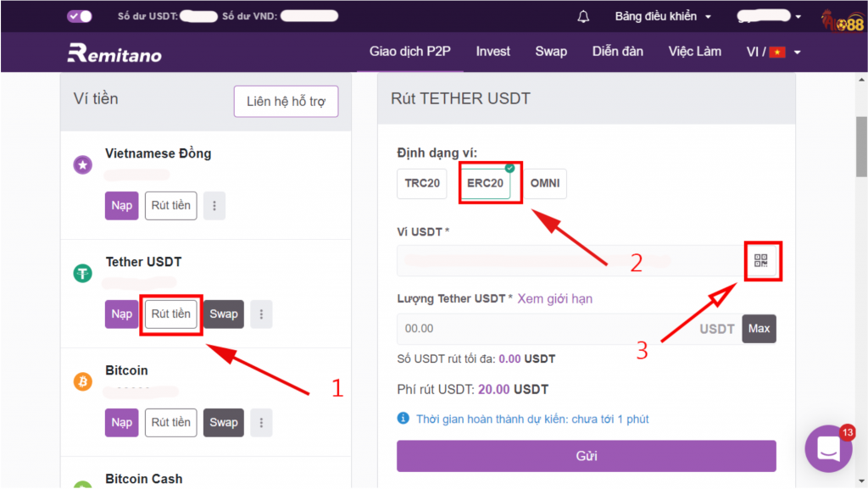Open the Giao dịch P2P tab
The width and height of the screenshot is (868, 489).
(409, 52)
